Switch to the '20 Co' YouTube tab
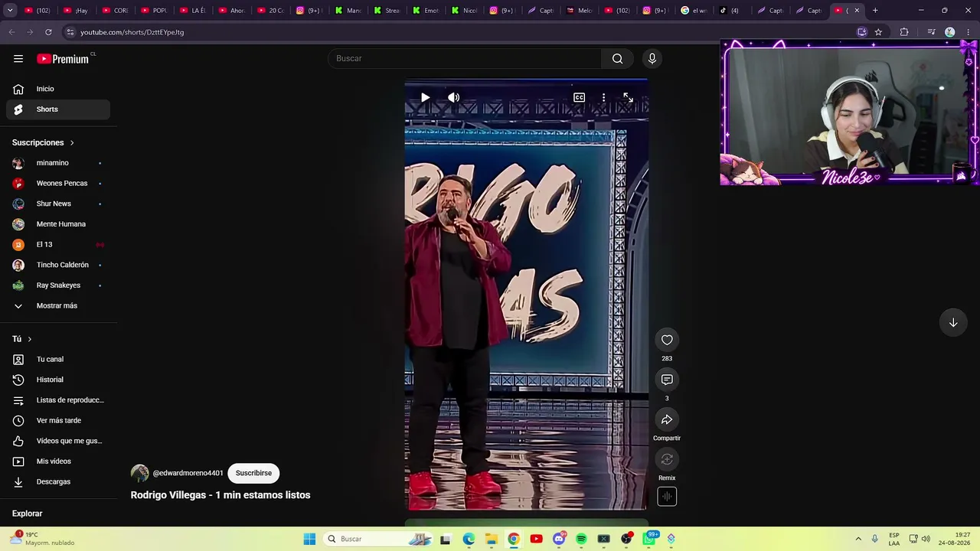Viewport: 980px width, 551px height. point(271,11)
